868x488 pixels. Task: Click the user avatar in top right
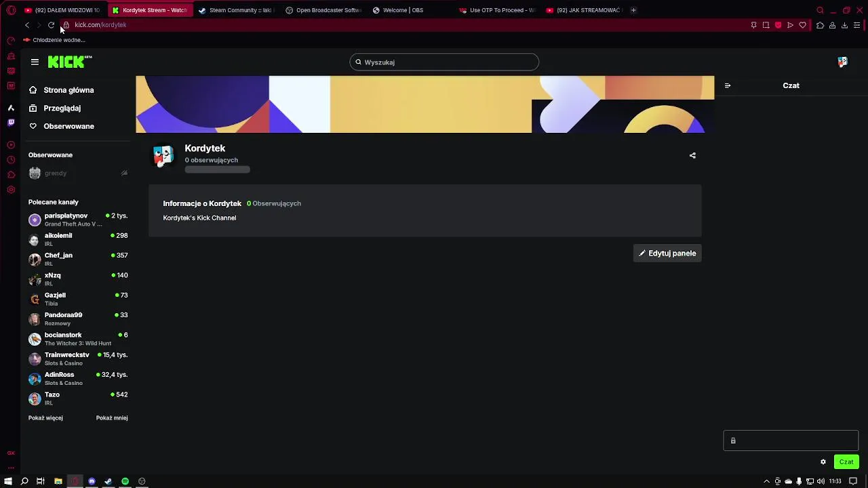click(842, 62)
